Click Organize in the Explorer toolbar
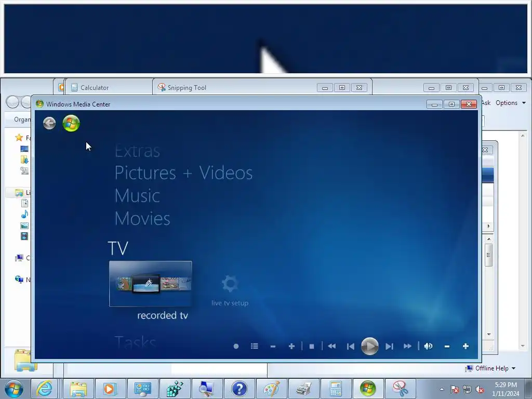532x399 pixels. point(22,119)
